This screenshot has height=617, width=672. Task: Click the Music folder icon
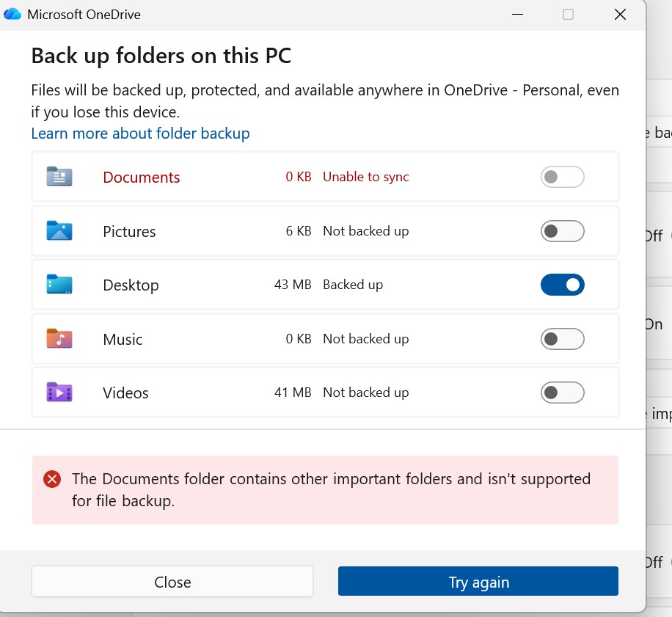tap(59, 338)
